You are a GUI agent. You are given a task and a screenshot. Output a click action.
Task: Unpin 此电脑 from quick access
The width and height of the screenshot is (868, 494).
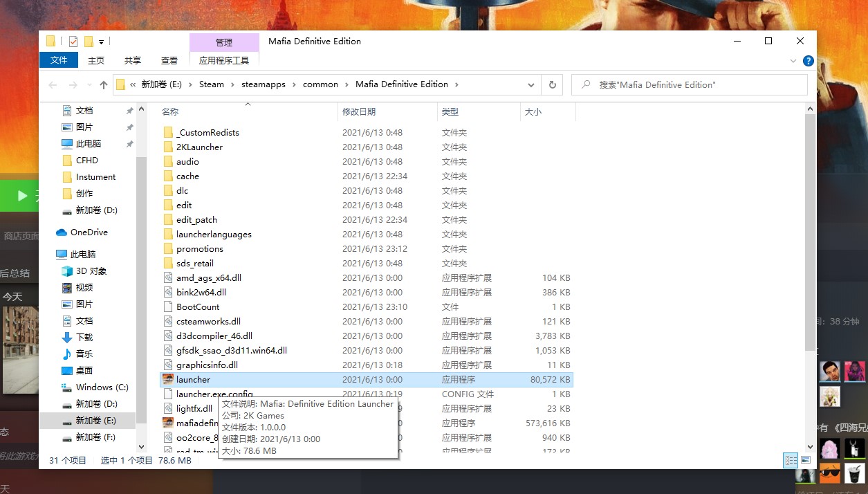pos(129,143)
